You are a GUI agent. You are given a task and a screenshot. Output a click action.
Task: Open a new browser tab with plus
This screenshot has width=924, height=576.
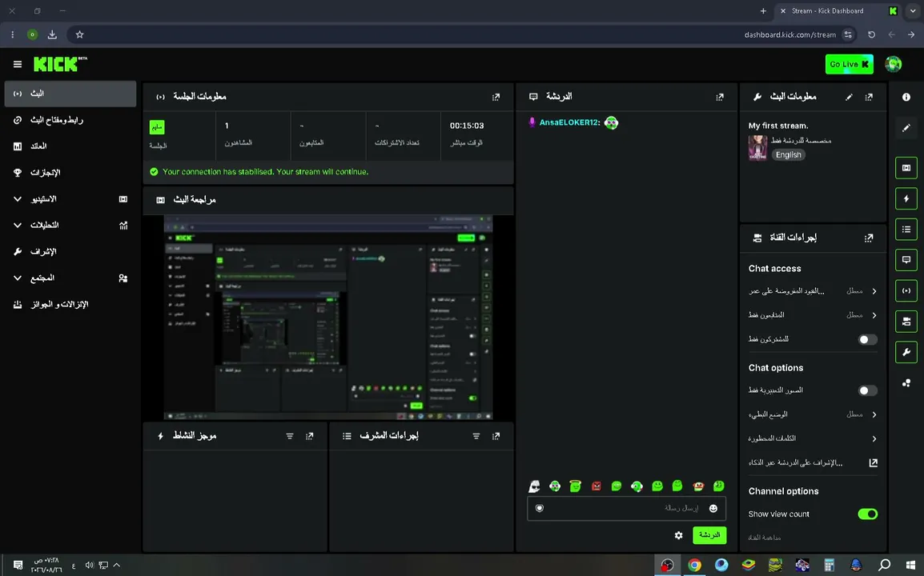(x=763, y=10)
